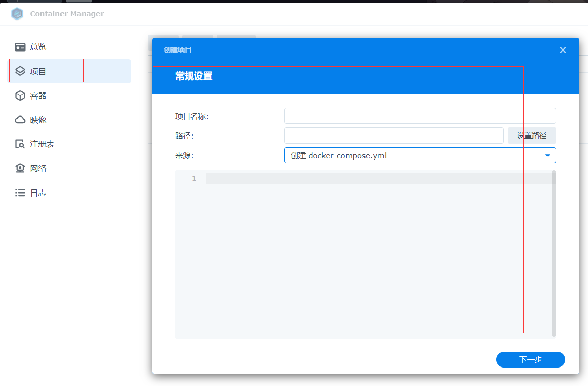Open the 总览 page label
Viewport: 588px width, 386px height.
tap(38, 47)
